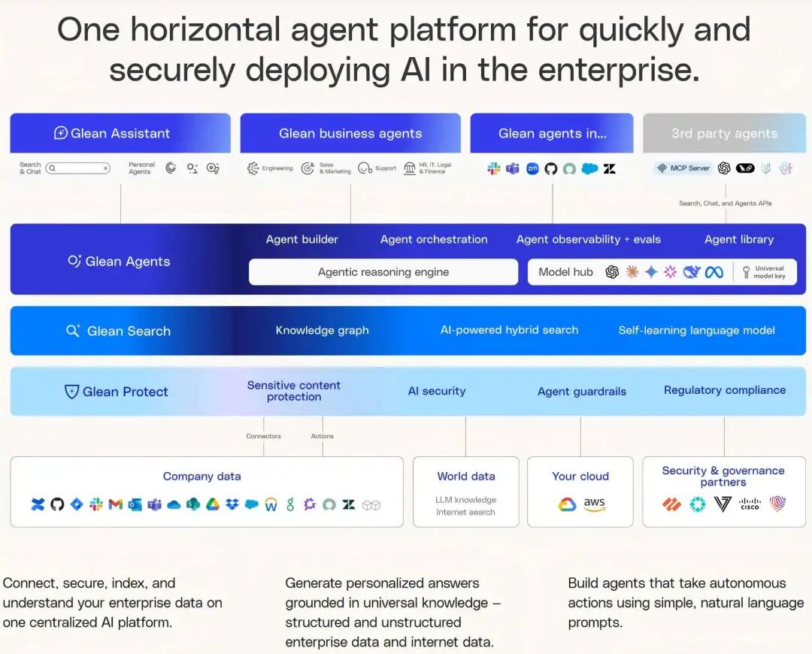This screenshot has height=654, width=812.
Task: Click the Glean agents in... header block
Action: (x=552, y=133)
